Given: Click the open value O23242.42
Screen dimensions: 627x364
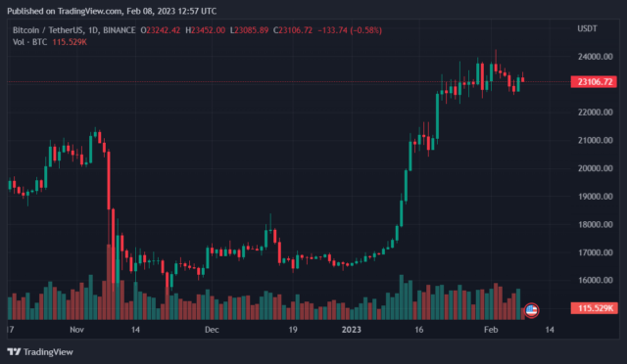Looking at the screenshot, I should tap(161, 30).
